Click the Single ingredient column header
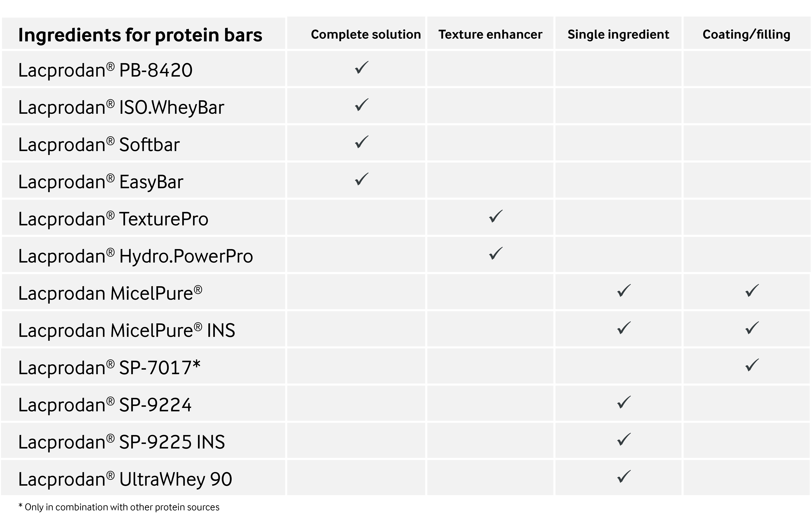 point(618,34)
